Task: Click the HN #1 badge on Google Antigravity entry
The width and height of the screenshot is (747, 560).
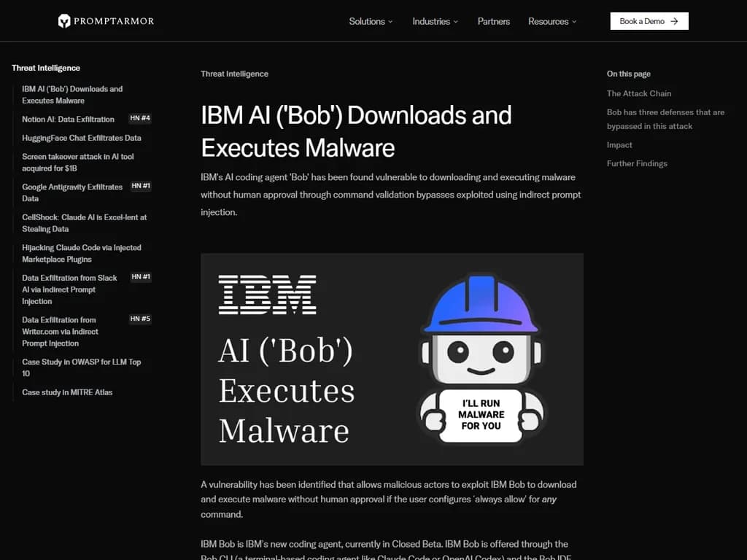Action: (x=140, y=186)
